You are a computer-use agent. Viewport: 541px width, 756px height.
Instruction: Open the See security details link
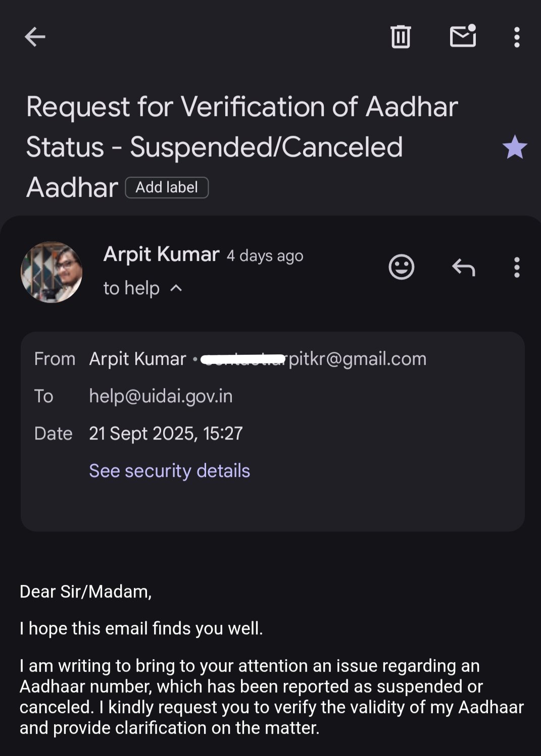(x=169, y=471)
